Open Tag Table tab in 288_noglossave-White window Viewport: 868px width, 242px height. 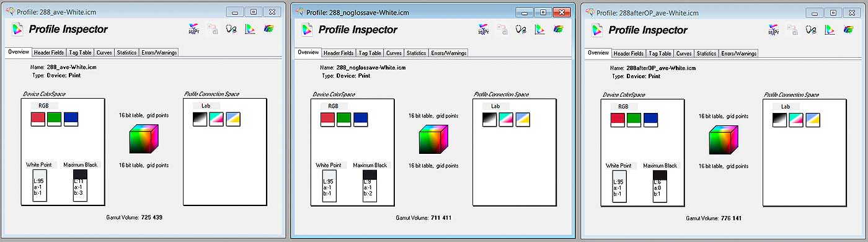(x=370, y=53)
